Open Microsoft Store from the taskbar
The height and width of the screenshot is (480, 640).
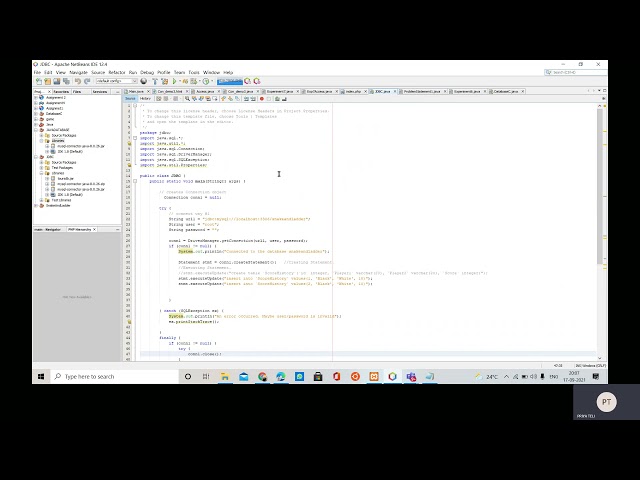[x=318, y=376]
